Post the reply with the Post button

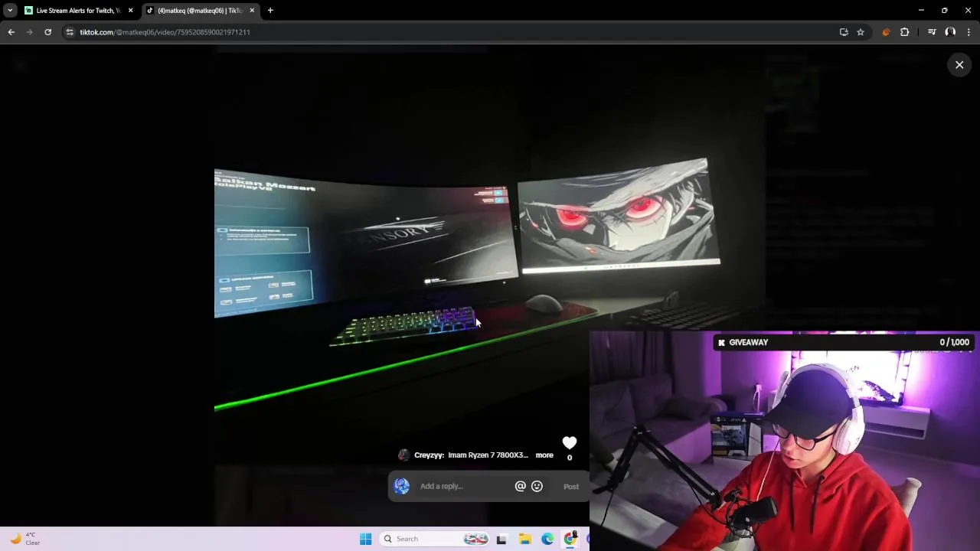coord(571,487)
